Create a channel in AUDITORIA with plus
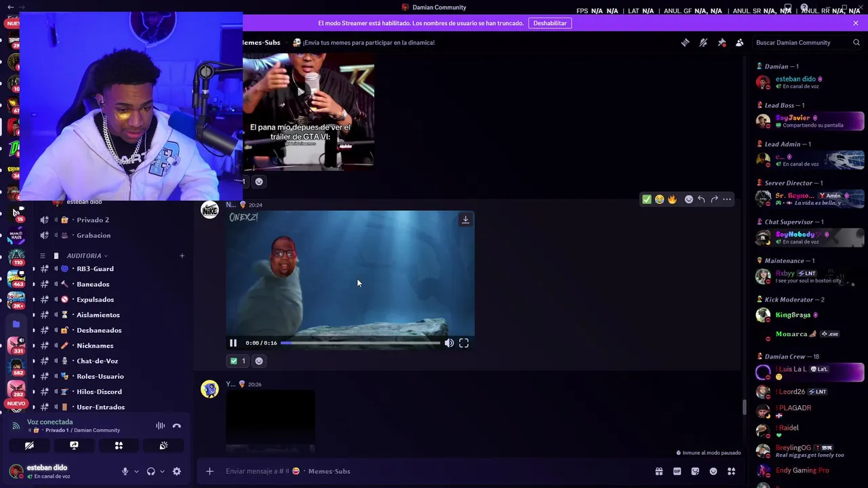This screenshot has width=868, height=488. pos(182,256)
